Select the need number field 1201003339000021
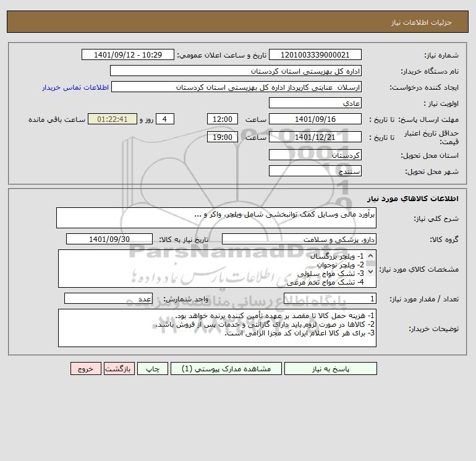This screenshot has height=461, width=476. (315, 54)
